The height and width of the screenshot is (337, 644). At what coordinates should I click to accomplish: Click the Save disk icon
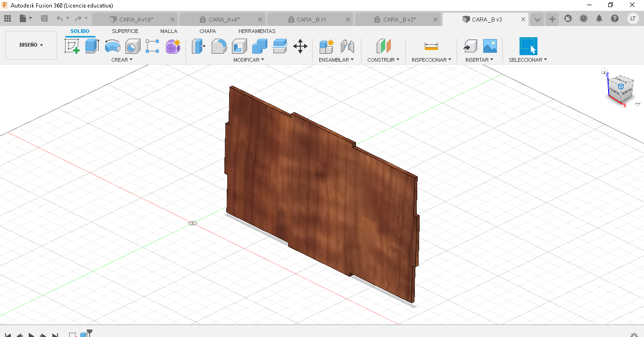(x=44, y=19)
